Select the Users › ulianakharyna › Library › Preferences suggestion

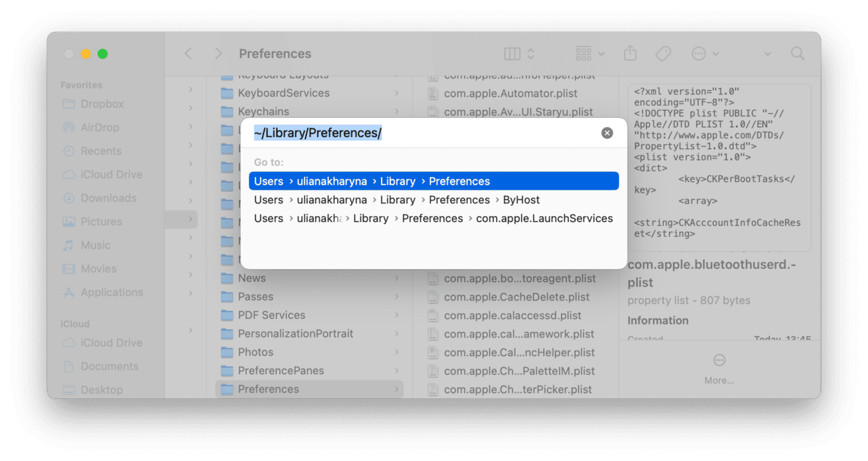434,181
